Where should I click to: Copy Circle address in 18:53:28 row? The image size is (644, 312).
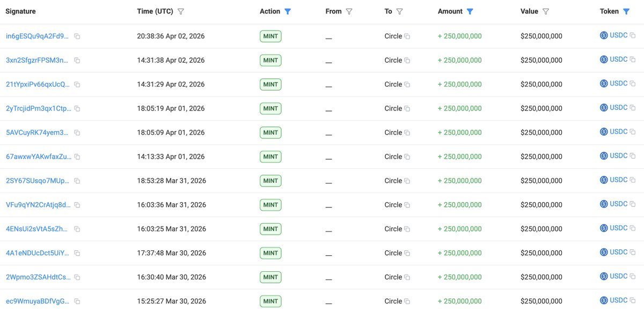[x=407, y=181]
